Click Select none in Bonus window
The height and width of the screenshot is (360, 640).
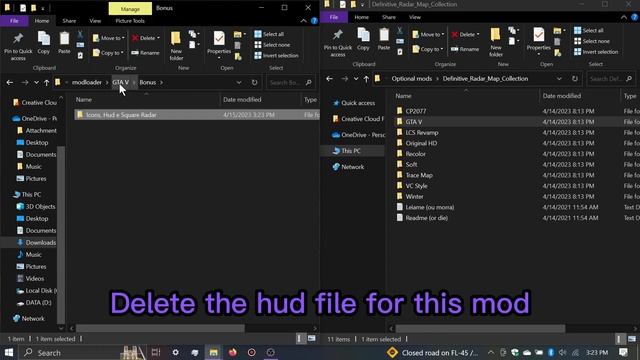(272, 45)
